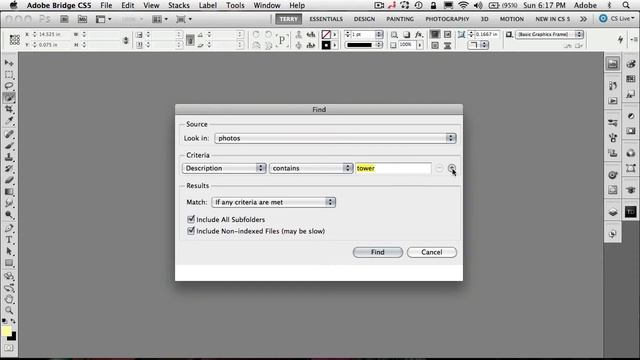640x360 pixels.
Task: Select the Dodge tool
Action: [9, 215]
